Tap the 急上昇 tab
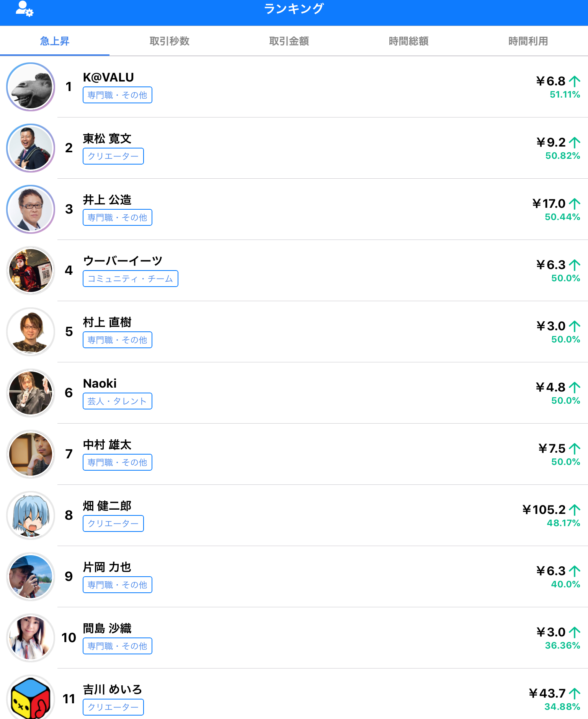This screenshot has width=588, height=719. [x=55, y=41]
